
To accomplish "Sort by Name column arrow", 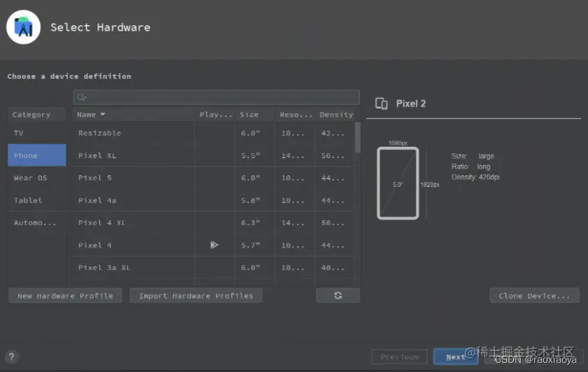I will coord(103,115).
